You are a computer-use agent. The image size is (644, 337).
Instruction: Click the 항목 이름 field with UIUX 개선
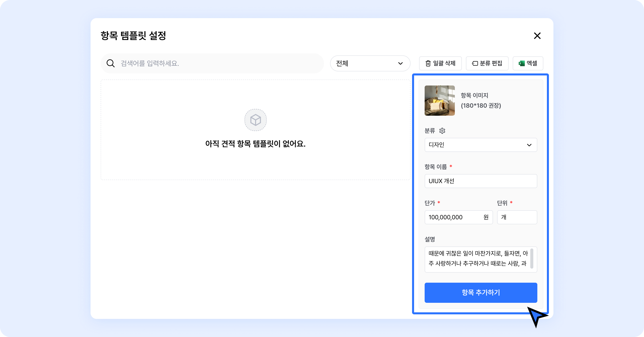(480, 181)
